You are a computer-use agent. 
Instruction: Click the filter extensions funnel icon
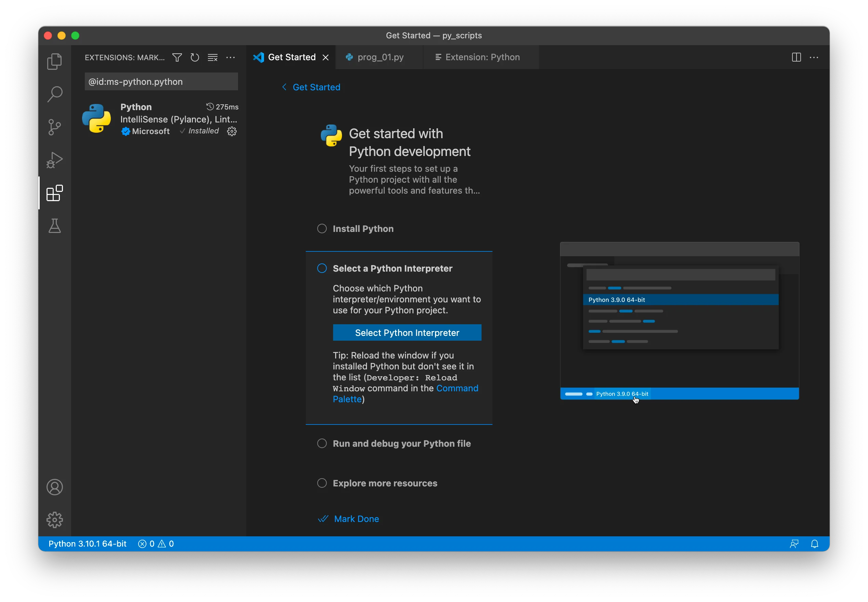coord(177,57)
